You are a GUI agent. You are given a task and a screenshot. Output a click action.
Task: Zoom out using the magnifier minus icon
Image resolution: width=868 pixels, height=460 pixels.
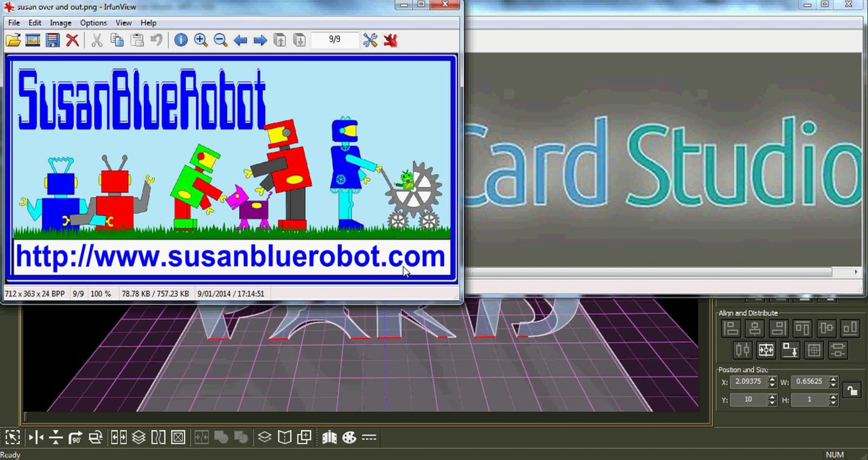tap(221, 40)
